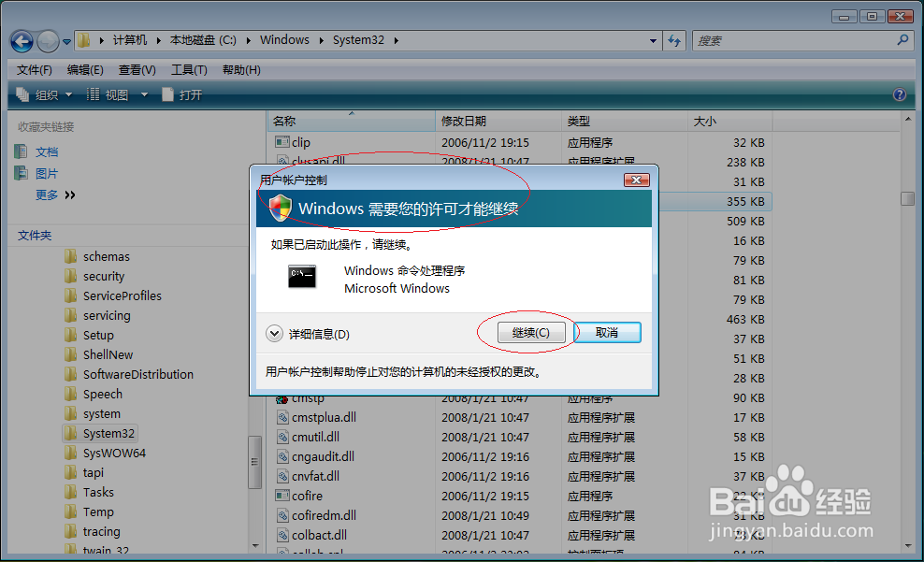924x562 pixels.
Task: Click inside the search input field
Action: pos(796,40)
